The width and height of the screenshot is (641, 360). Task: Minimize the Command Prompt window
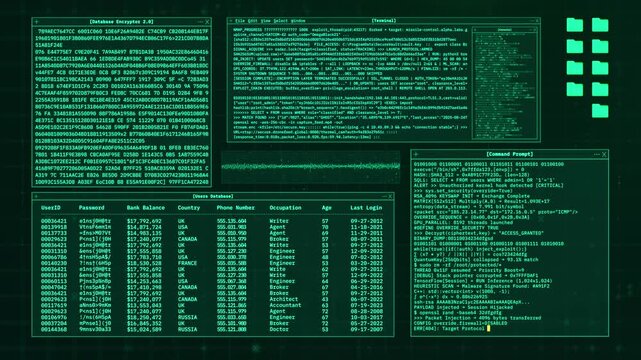click(x=596, y=154)
